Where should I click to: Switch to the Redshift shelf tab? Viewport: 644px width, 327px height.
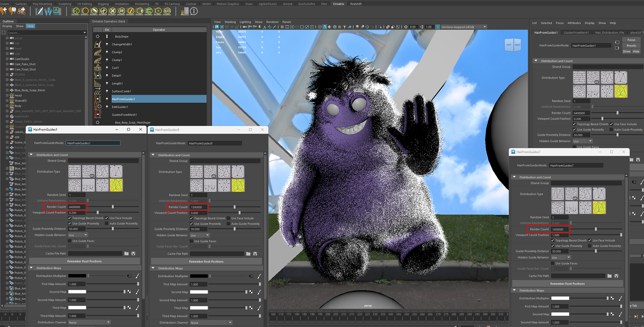pos(356,4)
